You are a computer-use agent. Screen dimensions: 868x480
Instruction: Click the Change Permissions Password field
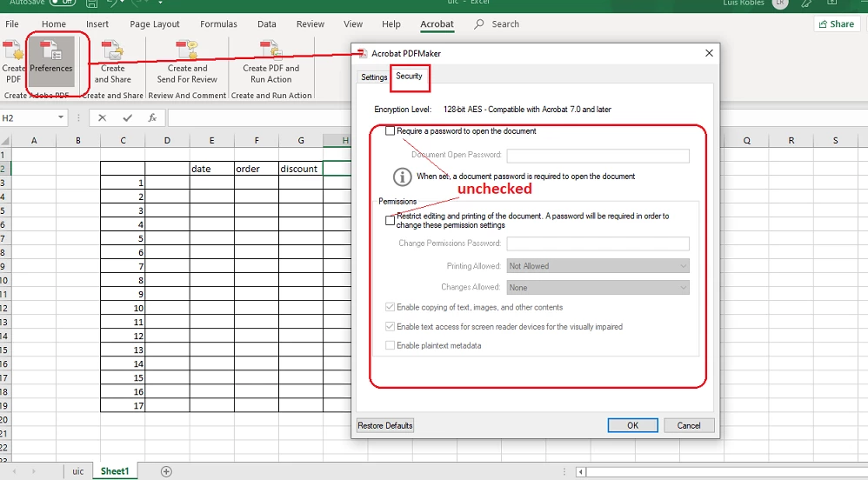[598, 243]
